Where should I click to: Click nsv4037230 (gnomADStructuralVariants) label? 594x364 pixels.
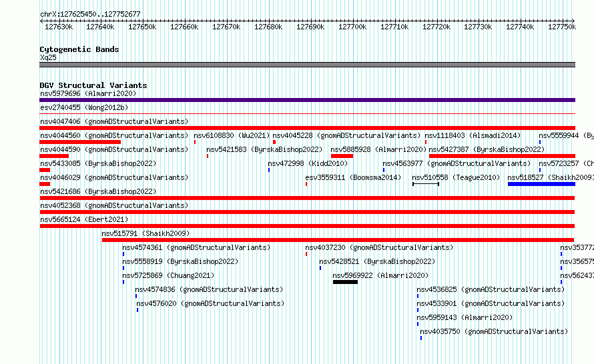379,247
